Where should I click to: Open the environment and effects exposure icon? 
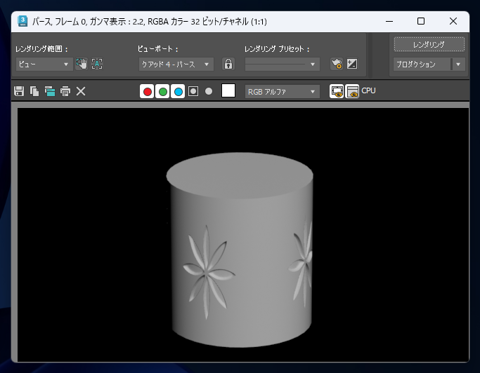pos(352,64)
